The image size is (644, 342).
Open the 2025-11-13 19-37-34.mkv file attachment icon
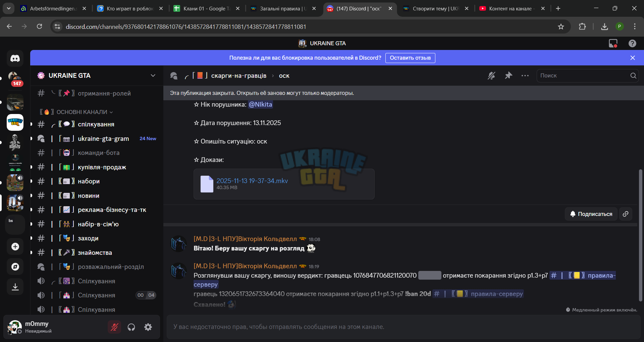pos(207,184)
